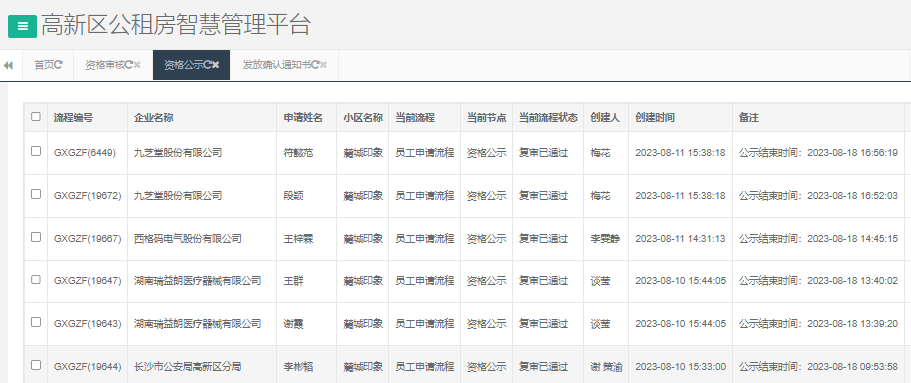911x383 pixels.
Task: Close the 资格公示 tab
Action: tap(216, 65)
